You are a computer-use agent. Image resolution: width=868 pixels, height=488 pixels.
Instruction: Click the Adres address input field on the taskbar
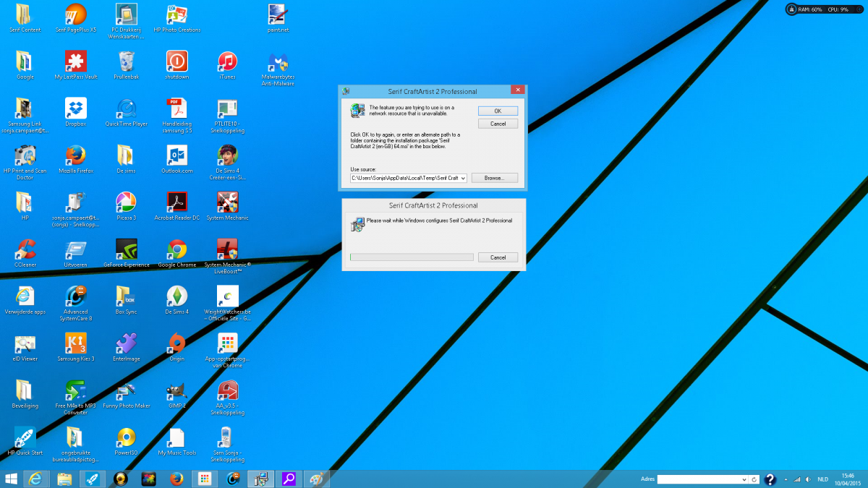(699, 479)
